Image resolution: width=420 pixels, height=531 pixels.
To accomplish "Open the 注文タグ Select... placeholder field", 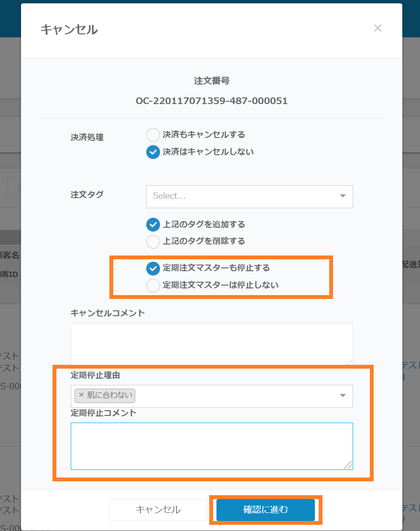I will [x=239, y=196].
